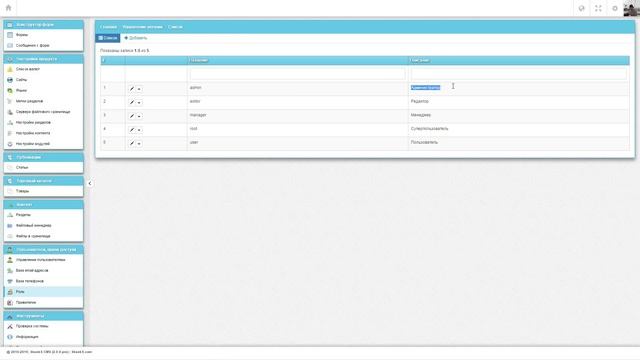Click the manager name cell

point(298,115)
